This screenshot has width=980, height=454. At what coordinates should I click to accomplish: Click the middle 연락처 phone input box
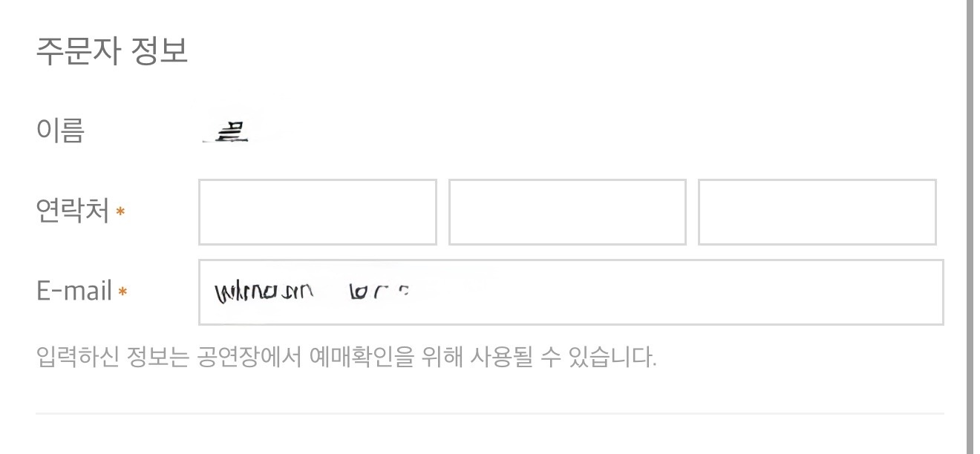(567, 212)
